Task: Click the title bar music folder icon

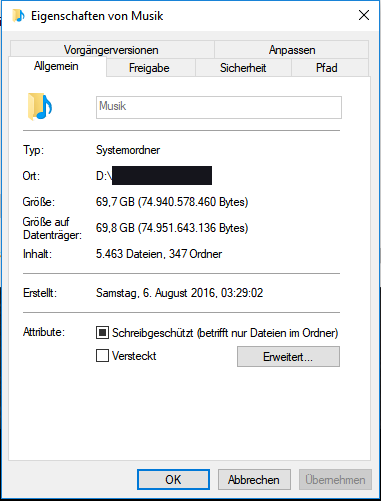Action: [18, 16]
